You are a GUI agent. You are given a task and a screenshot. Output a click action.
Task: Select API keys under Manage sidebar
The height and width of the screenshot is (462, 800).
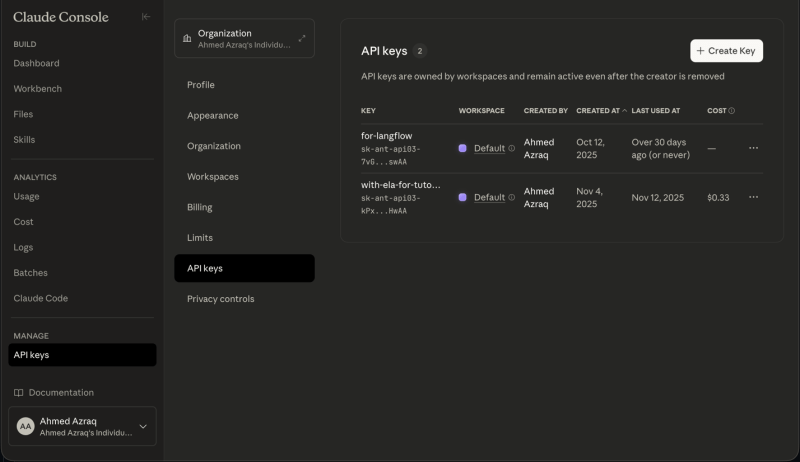(x=82, y=355)
